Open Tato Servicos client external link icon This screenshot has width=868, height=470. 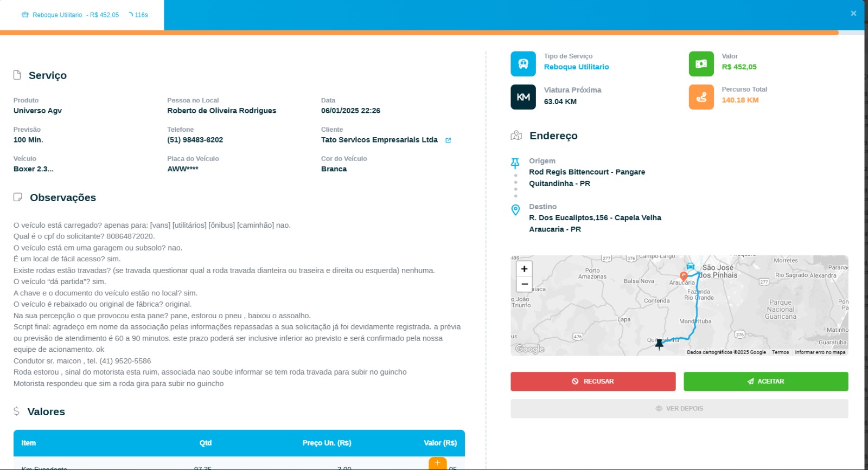[448, 140]
